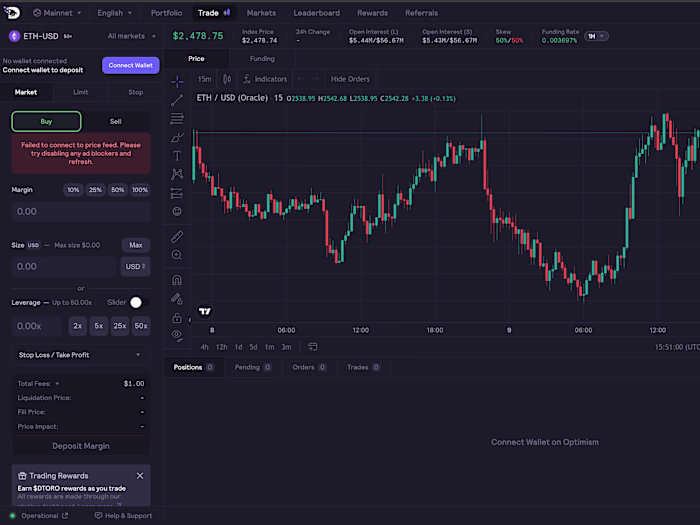
Task: Close the Trading Rewards banner
Action: (140, 476)
